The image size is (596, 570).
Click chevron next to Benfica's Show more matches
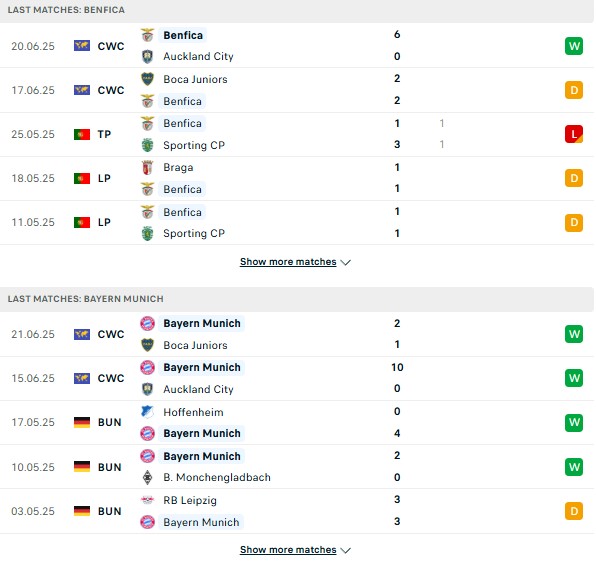coord(346,262)
